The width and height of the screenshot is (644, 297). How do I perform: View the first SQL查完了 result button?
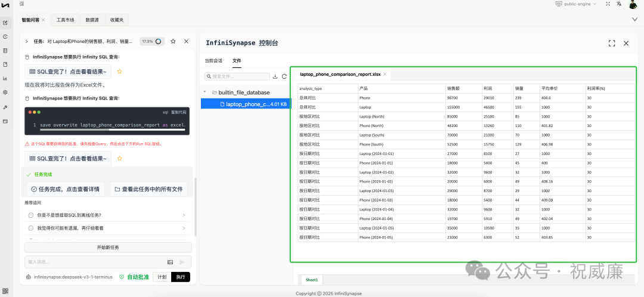coord(68,72)
